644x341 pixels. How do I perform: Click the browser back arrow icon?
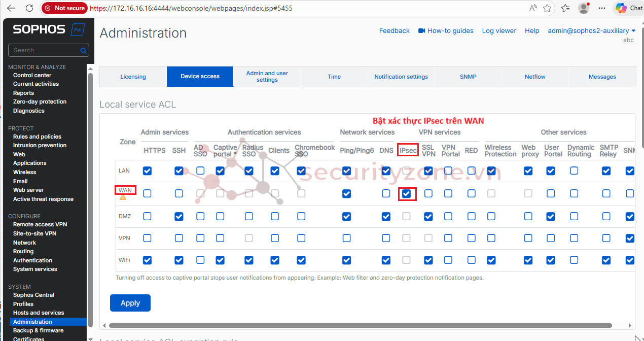tap(11, 8)
